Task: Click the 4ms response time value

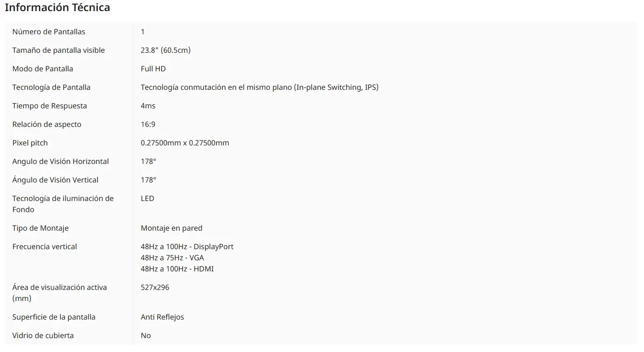Action: (x=148, y=106)
